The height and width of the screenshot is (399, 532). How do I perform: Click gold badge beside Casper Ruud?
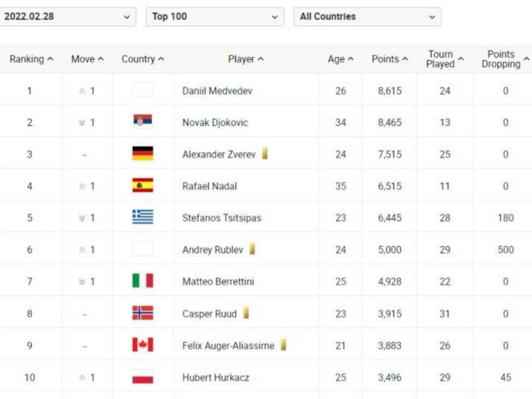[246, 313]
